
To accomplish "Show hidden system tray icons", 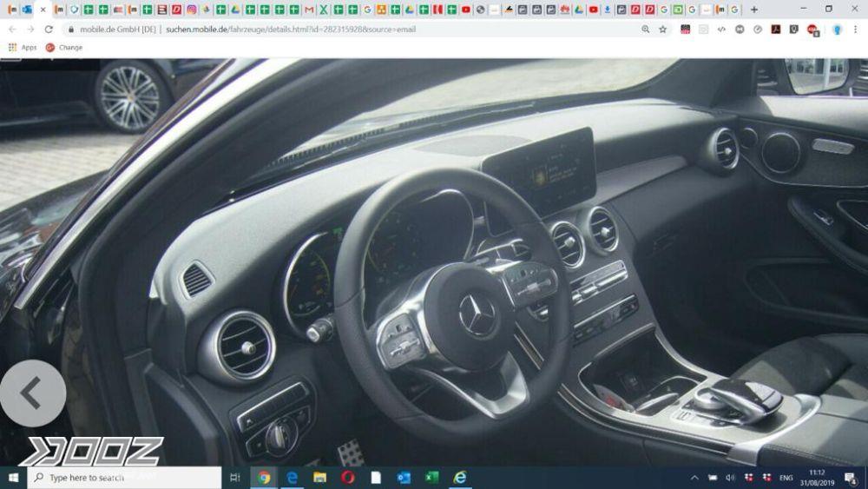I will 694,478.
